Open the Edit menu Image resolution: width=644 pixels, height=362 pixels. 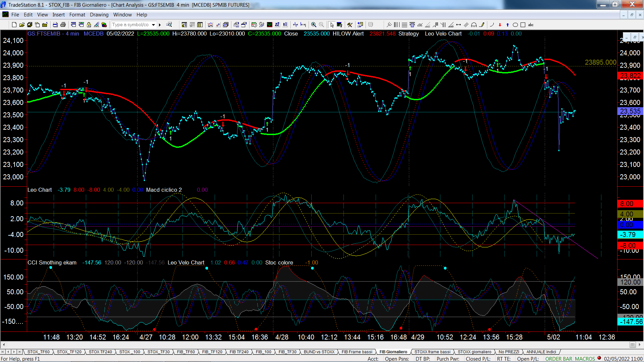pyautogui.click(x=28, y=15)
